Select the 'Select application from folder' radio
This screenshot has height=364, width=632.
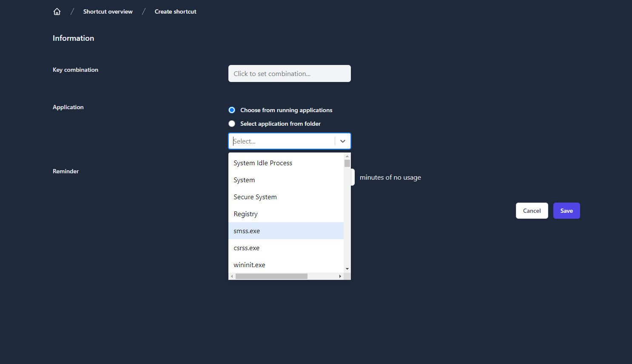tap(232, 124)
